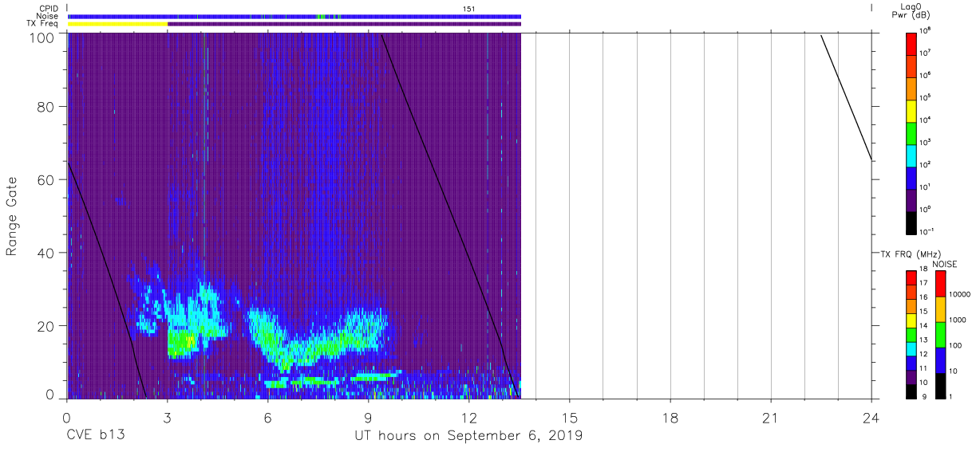
Task: Click the 24 tick on UT hours axis
Action: pos(871,417)
